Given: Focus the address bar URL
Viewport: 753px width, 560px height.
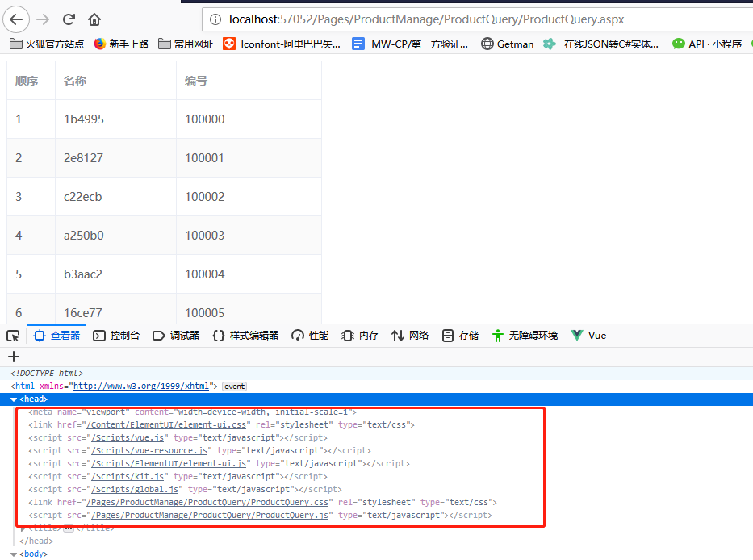Looking at the screenshot, I should (x=426, y=19).
